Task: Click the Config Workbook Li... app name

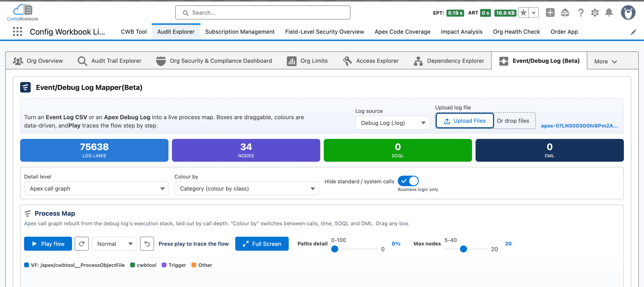Action: [x=67, y=32]
